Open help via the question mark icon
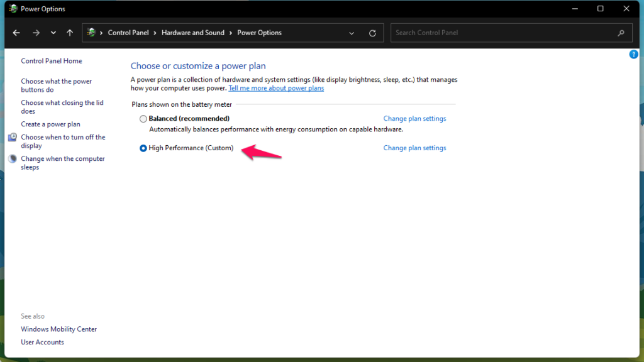This screenshot has height=362, width=644. 634,54
